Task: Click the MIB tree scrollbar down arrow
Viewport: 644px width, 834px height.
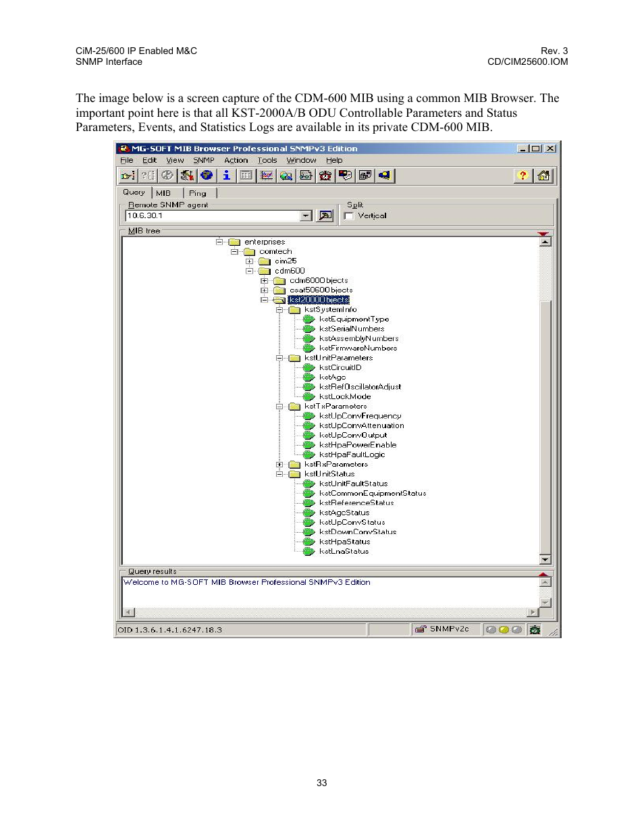Action: 545,559
